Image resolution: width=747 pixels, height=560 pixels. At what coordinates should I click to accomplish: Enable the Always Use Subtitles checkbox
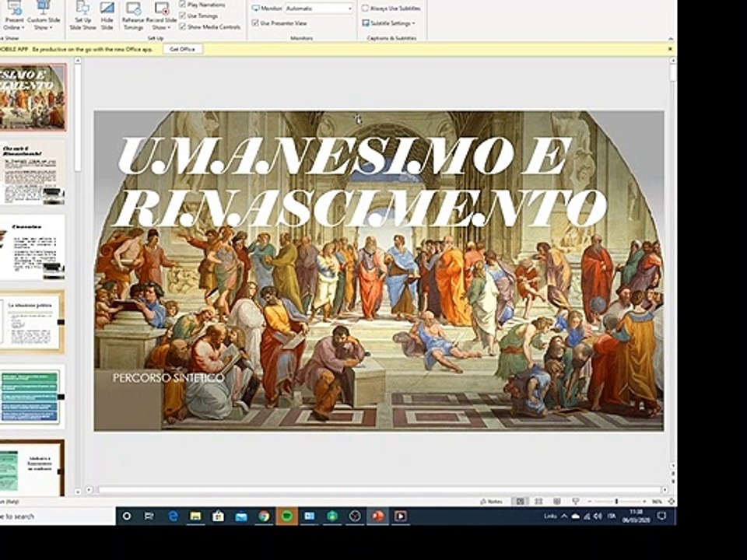coord(366,8)
